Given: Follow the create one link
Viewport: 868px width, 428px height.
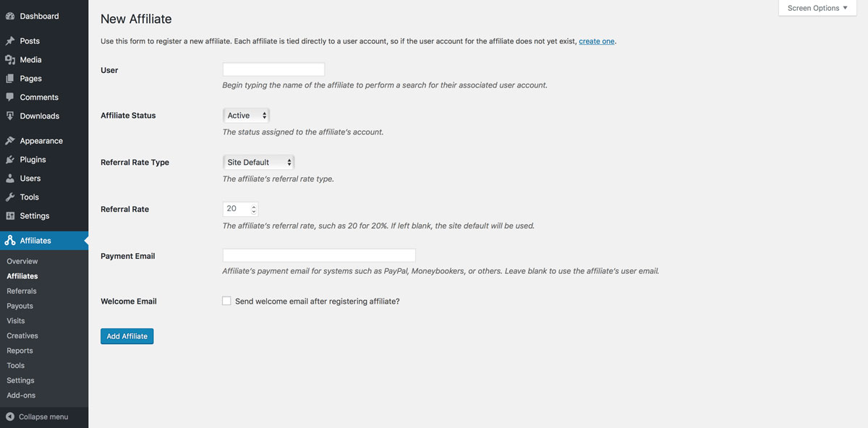Looking at the screenshot, I should (x=597, y=41).
